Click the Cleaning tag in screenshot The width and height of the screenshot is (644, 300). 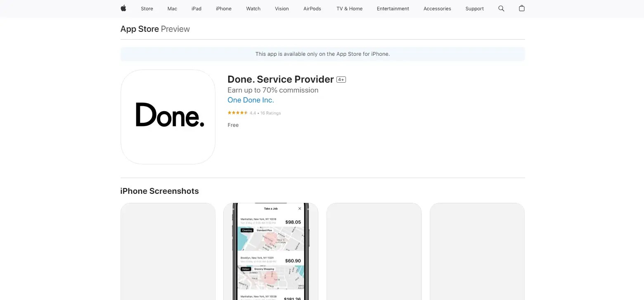247,230
